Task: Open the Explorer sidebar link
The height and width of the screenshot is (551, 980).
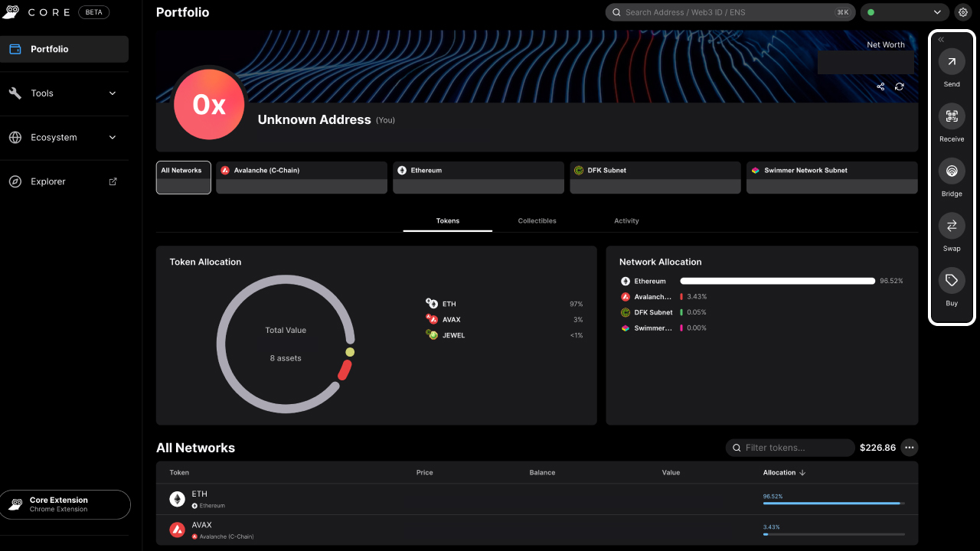Action: [x=64, y=181]
